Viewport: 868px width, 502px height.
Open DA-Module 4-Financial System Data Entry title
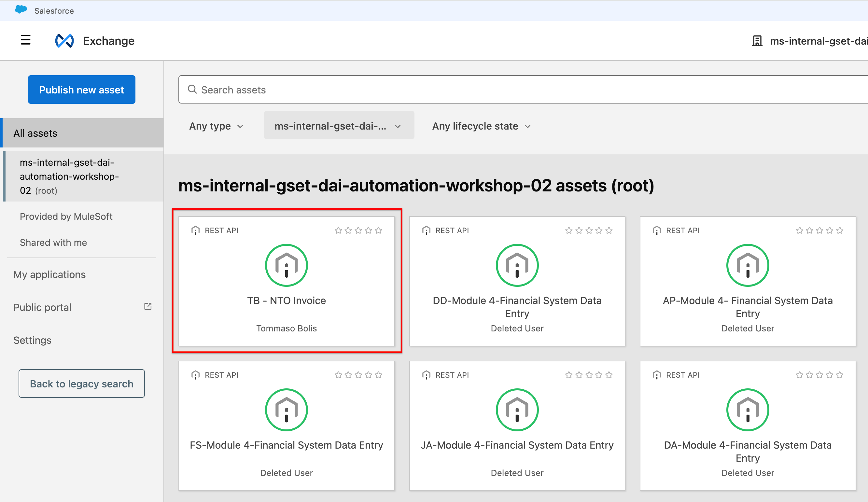pos(748,452)
